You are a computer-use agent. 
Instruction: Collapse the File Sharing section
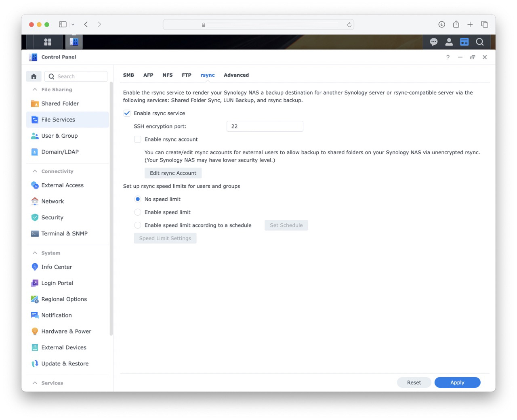click(x=34, y=89)
